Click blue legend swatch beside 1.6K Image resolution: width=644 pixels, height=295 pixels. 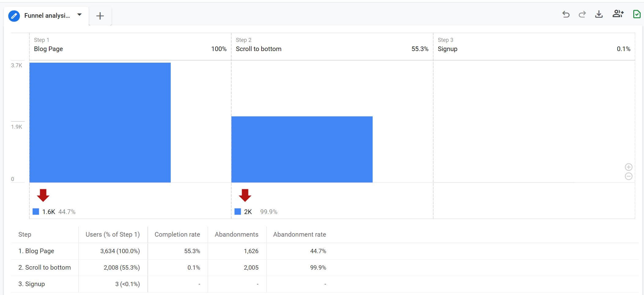pos(36,212)
